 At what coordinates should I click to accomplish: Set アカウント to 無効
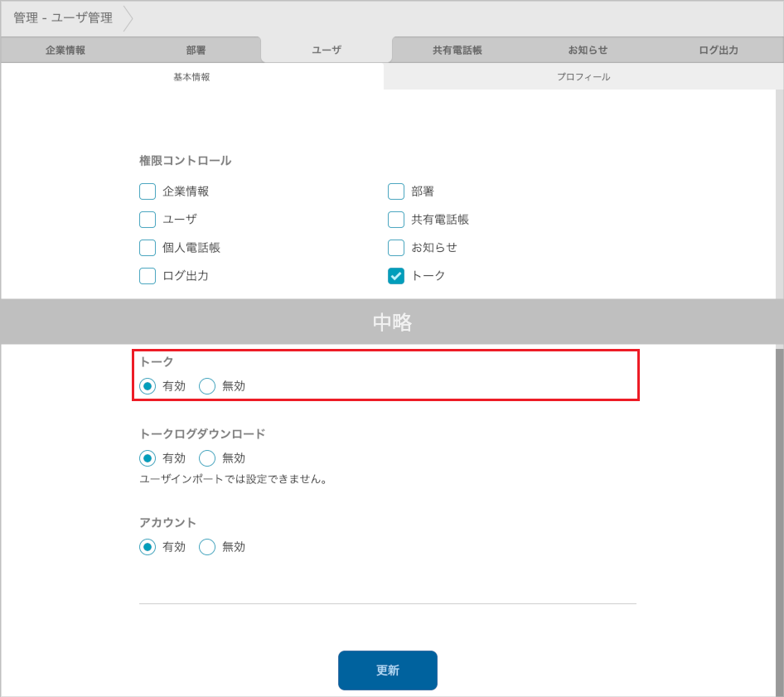pos(207,547)
